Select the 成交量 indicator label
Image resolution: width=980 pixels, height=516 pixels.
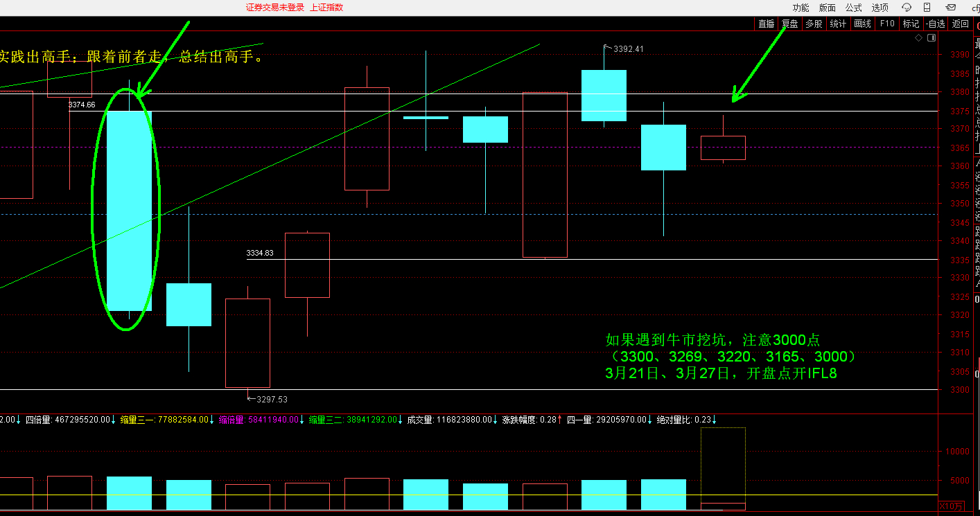click(x=452, y=420)
